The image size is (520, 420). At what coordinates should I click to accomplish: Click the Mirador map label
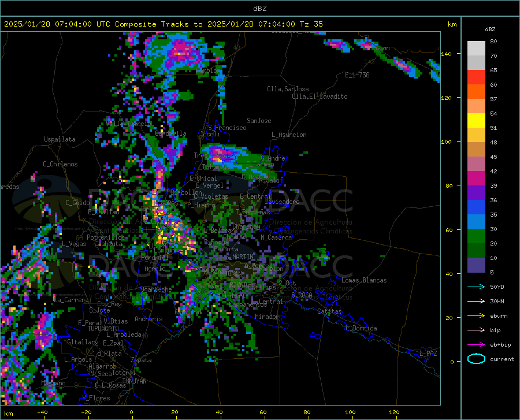click(x=267, y=317)
